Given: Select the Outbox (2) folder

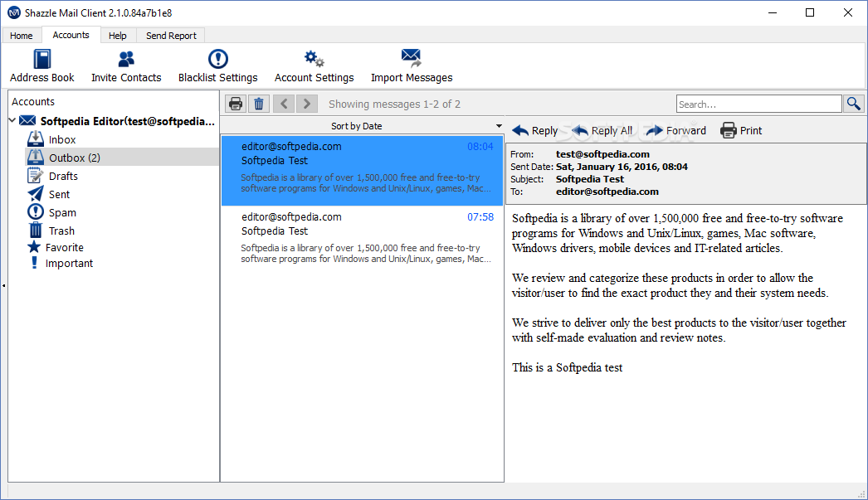Looking at the screenshot, I should [x=74, y=158].
